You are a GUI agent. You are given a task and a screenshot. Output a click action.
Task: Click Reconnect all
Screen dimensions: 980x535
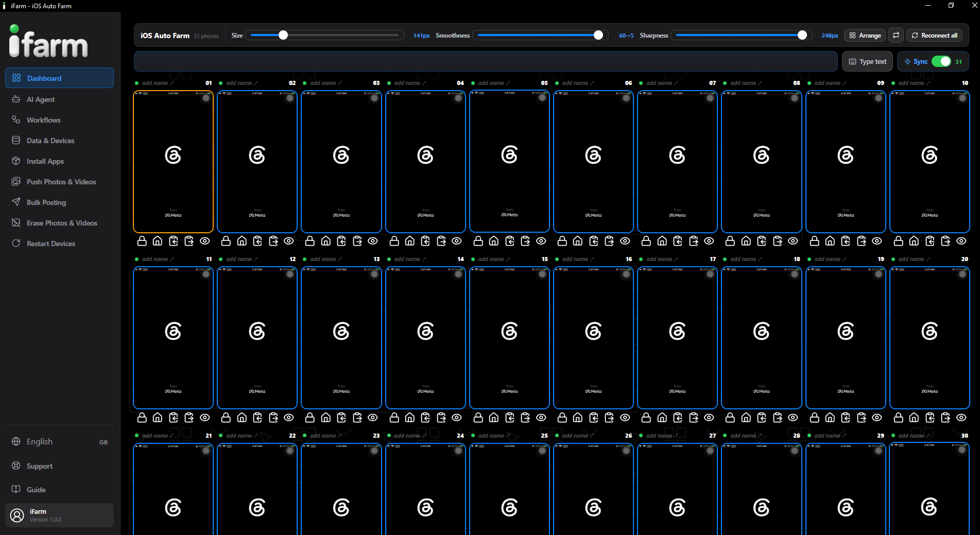tap(934, 35)
